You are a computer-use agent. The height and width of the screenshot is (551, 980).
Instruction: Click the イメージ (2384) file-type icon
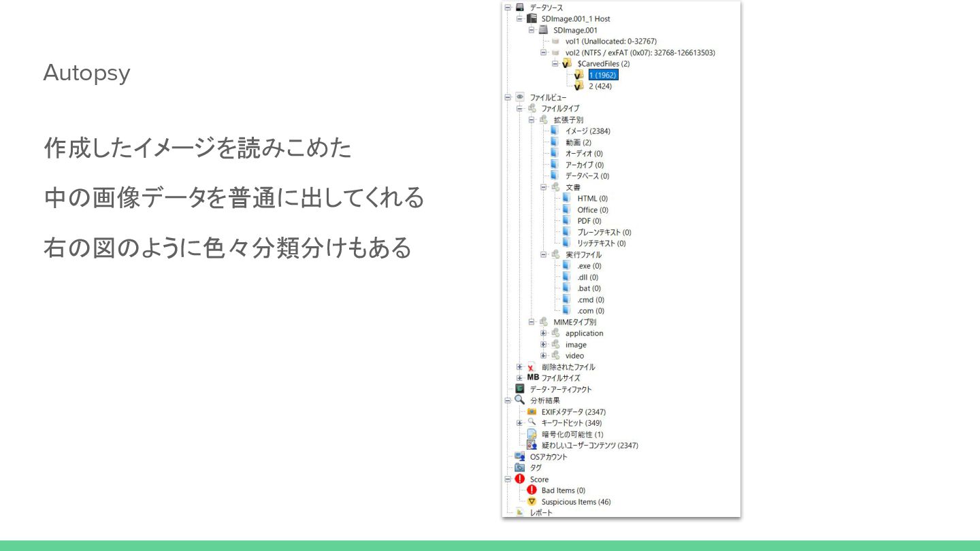[x=555, y=131]
